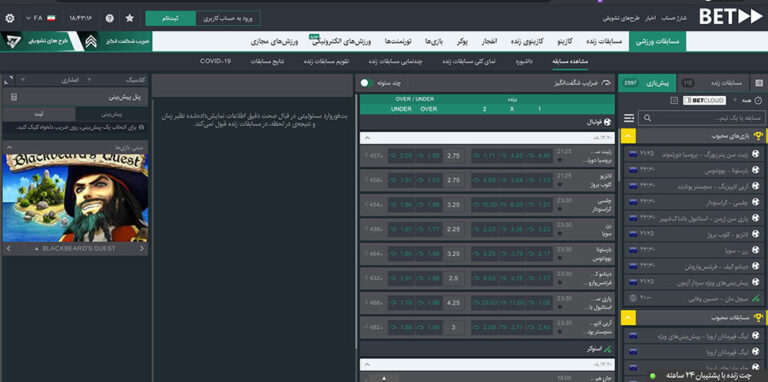Click the more markets 464+ arrow
Image resolution: width=768 pixels, height=382 pixels.
pyautogui.click(x=373, y=254)
